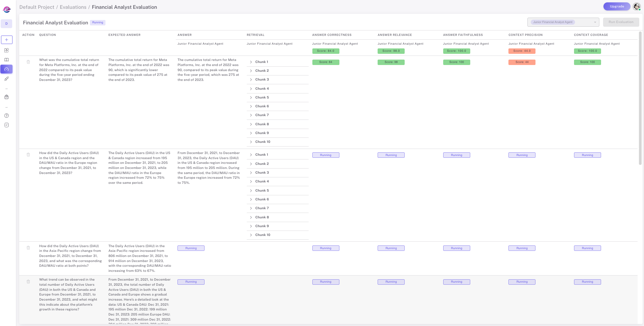Click the shopping bag icon in sidebar
Viewport: 644px width, 326px height.
[6, 97]
